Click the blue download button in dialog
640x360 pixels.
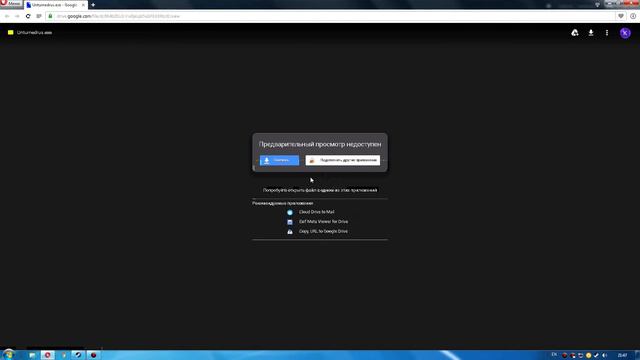point(279,160)
